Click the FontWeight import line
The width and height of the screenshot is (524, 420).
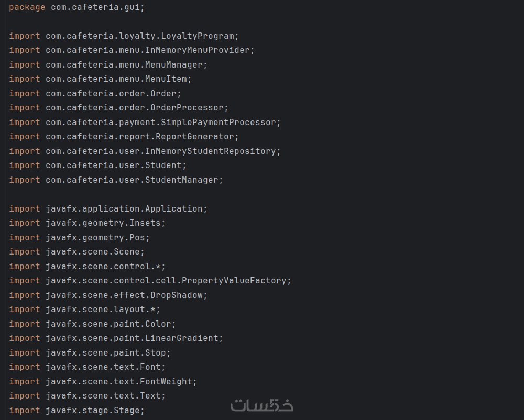102,382
